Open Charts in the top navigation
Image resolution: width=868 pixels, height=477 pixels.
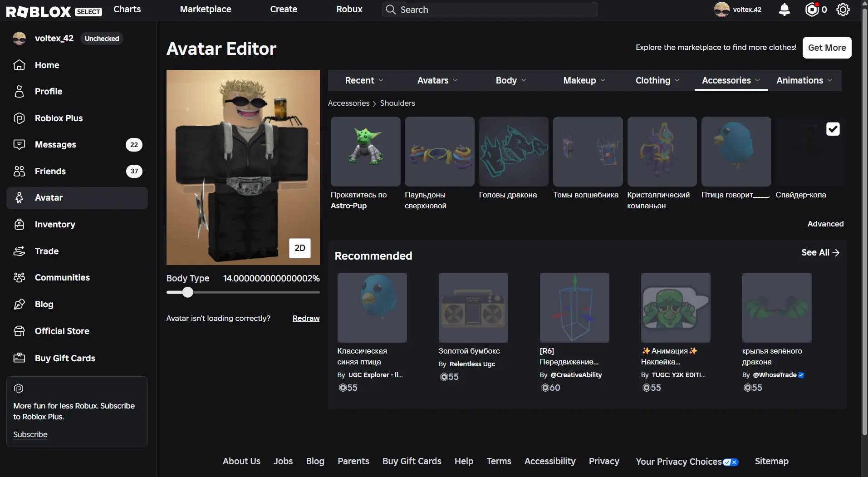click(x=127, y=9)
